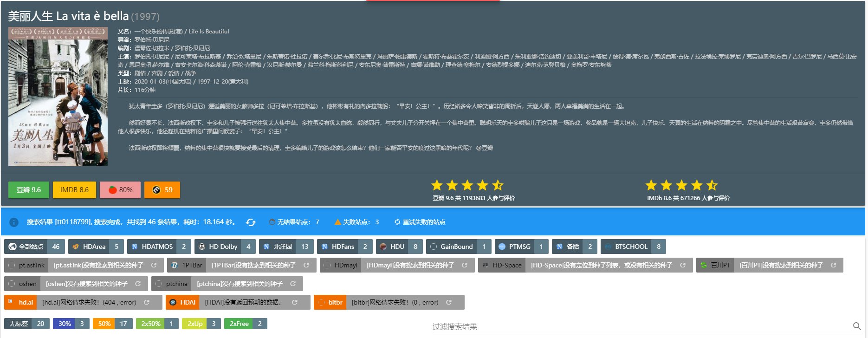Image resolution: width=868 pixels, height=338 pixels.
Task: Open the IMDB 8.6 rating button
Action: coord(74,190)
